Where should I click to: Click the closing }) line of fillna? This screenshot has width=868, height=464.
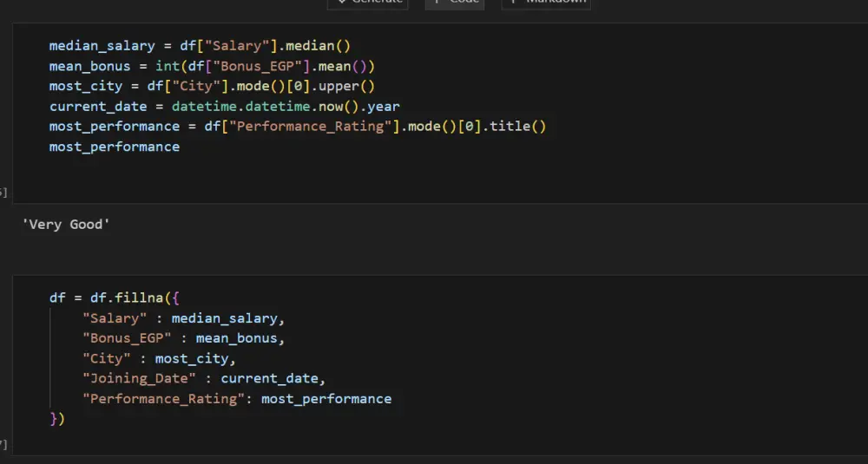click(57, 419)
